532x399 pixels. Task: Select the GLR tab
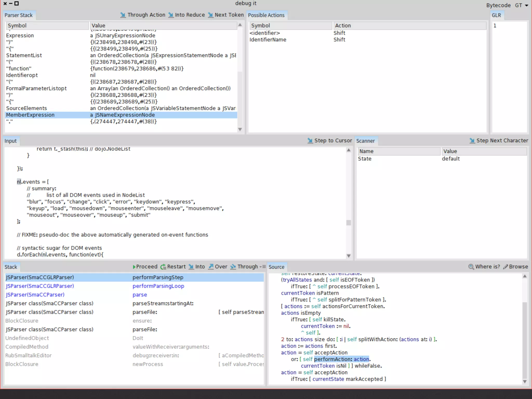(496, 15)
